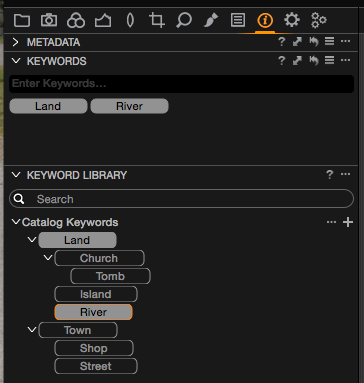Select the Land keyword in the library tree
This screenshot has width=364, height=383.
77,240
